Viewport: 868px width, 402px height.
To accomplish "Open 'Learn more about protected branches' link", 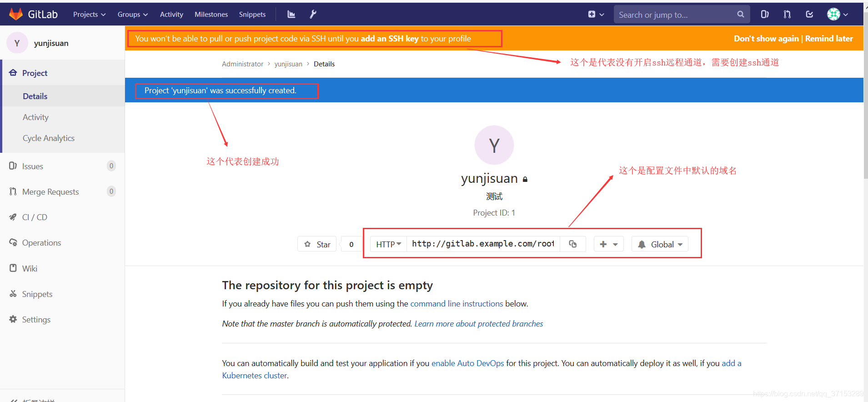I will (x=479, y=324).
